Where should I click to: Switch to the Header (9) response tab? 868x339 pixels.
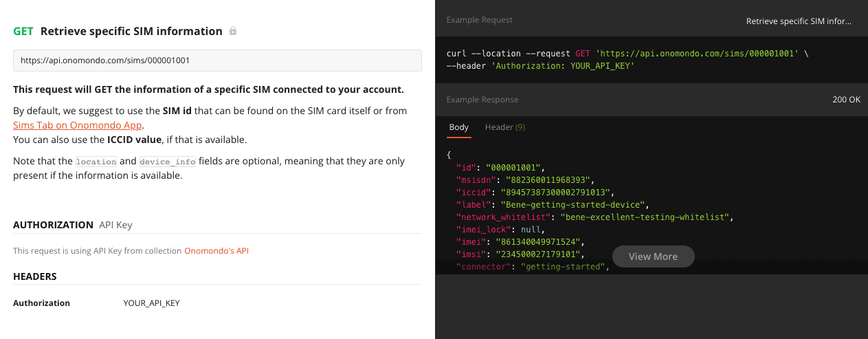point(505,127)
